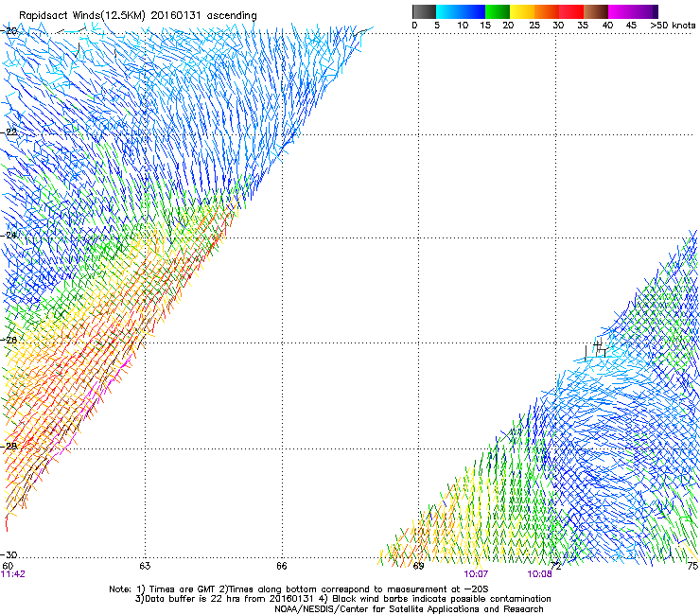
Task: Click the '>50 knots' legend label
Action: pyautogui.click(x=673, y=26)
